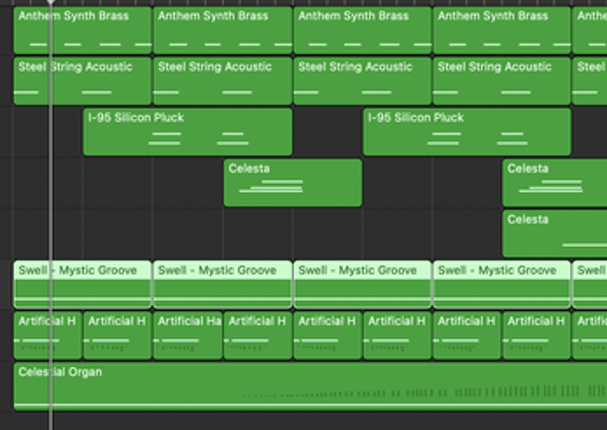
Task: Select the fourth Anthem Synth Brass region
Action: pos(501,29)
